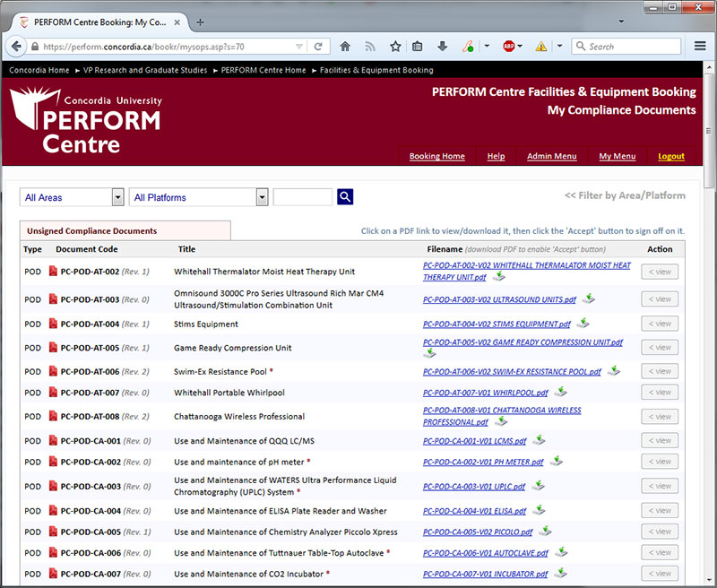Viewport: 717px width, 588px height.
Task: Open the URL bar history dropdown arrow
Action: (x=298, y=46)
